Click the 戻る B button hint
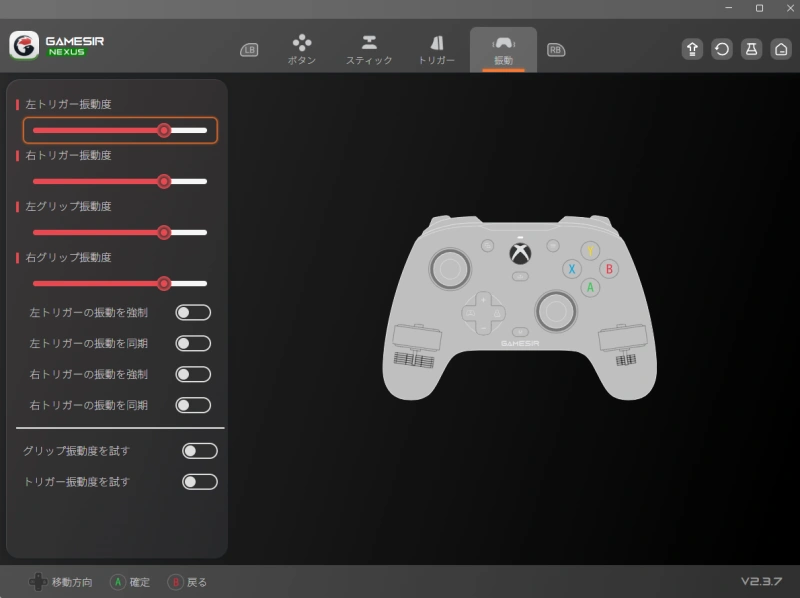Screen dimensions: 800x598 coord(188,582)
